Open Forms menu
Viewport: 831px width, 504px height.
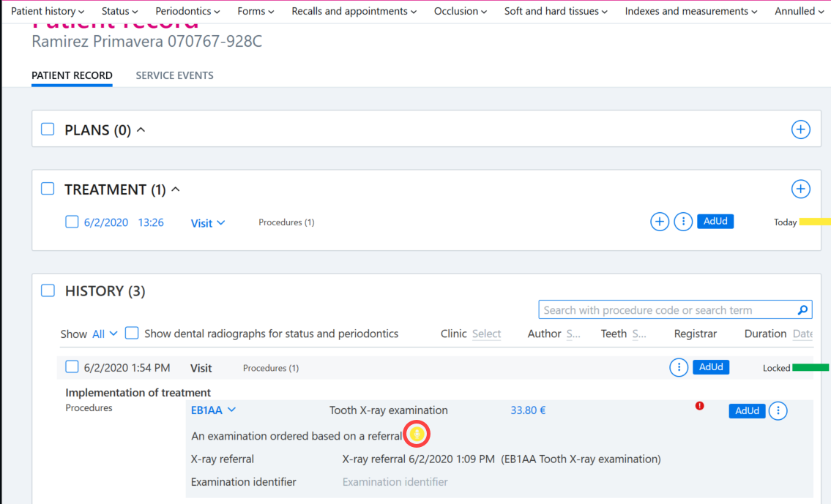[x=256, y=11]
